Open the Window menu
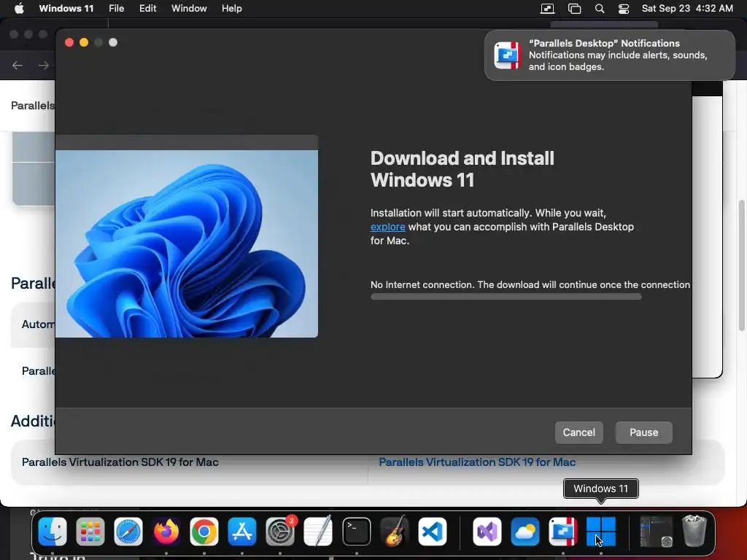Viewport: 747px width, 560px height. 189,8
